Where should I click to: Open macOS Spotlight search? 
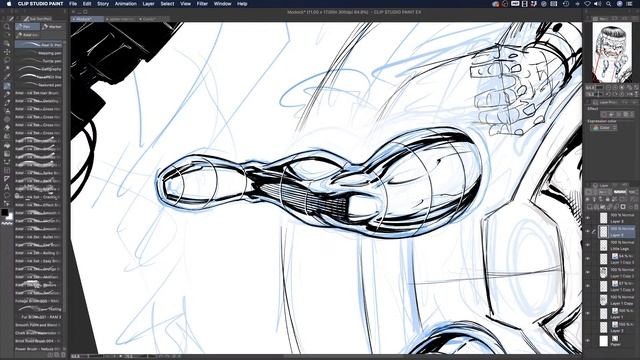[x=608, y=4]
